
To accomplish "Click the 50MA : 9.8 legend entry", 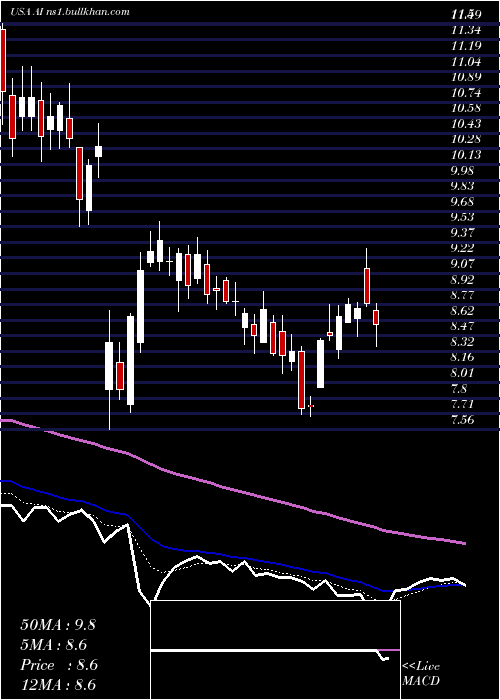I will [58, 625].
